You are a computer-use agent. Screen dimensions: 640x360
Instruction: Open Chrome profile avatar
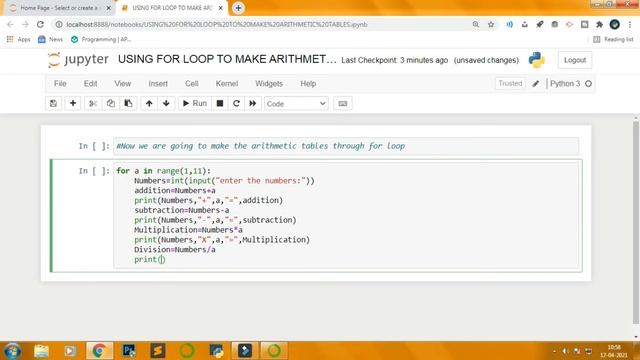click(615, 24)
